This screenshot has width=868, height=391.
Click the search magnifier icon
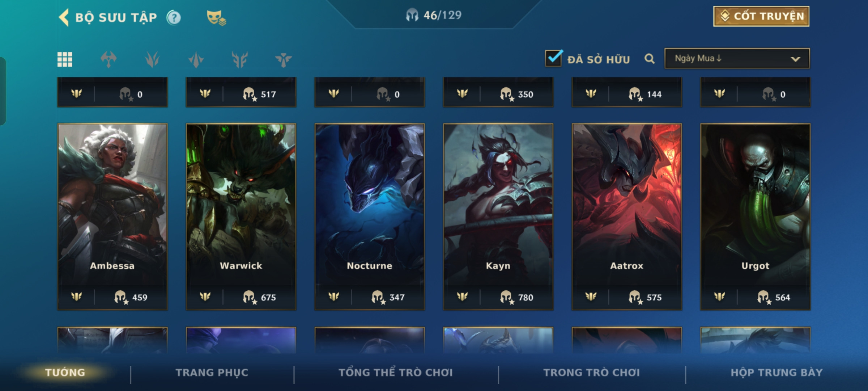pyautogui.click(x=650, y=59)
